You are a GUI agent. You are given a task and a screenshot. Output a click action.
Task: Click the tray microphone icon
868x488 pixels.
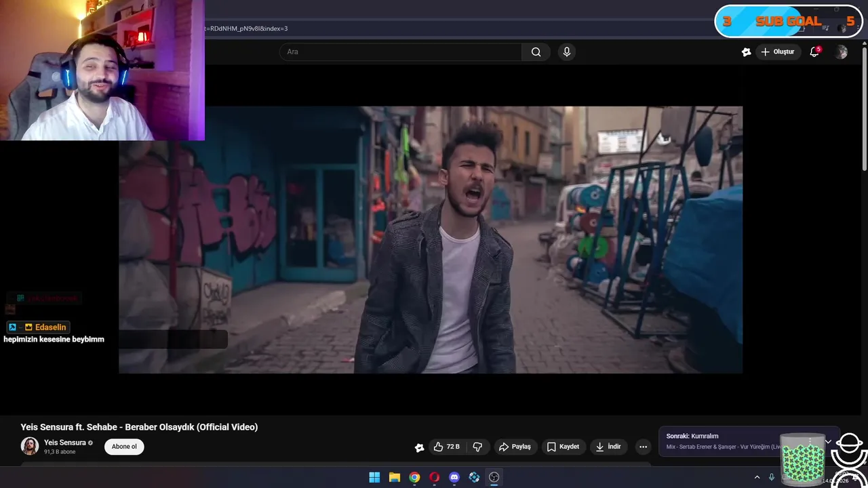click(772, 477)
